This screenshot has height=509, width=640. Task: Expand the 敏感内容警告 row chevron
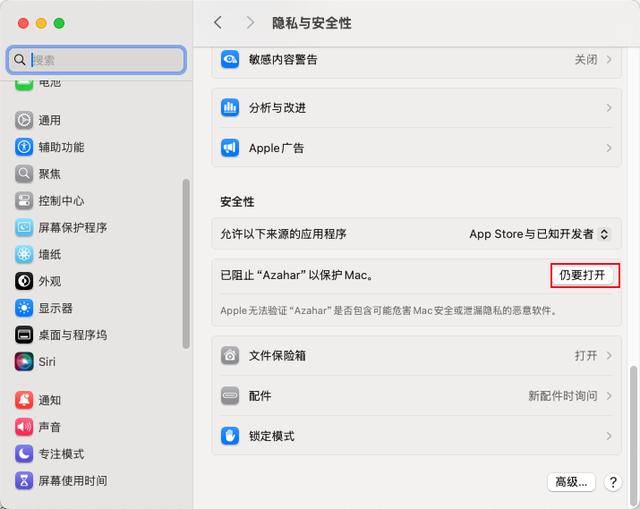tap(608, 60)
